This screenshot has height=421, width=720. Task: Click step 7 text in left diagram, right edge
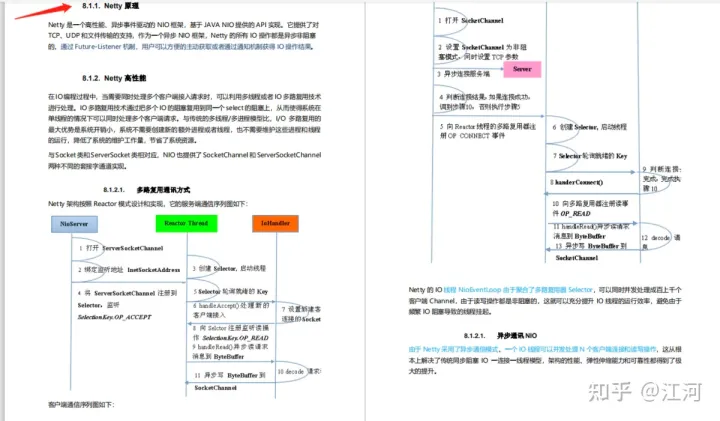[301, 314]
